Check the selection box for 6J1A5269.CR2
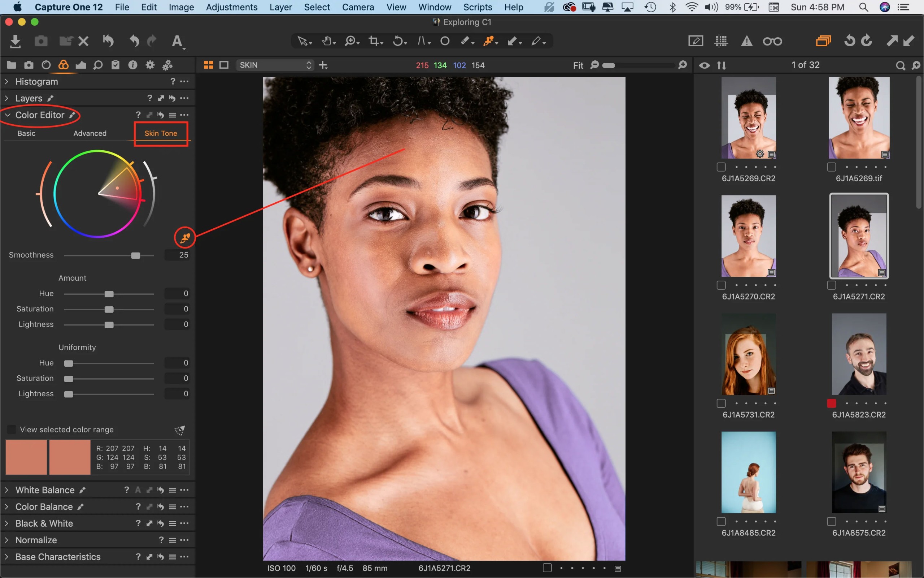The height and width of the screenshot is (578, 924). point(721,167)
